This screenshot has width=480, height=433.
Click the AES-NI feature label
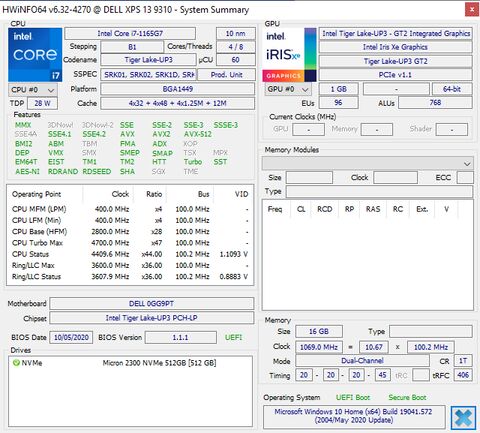pos(27,172)
